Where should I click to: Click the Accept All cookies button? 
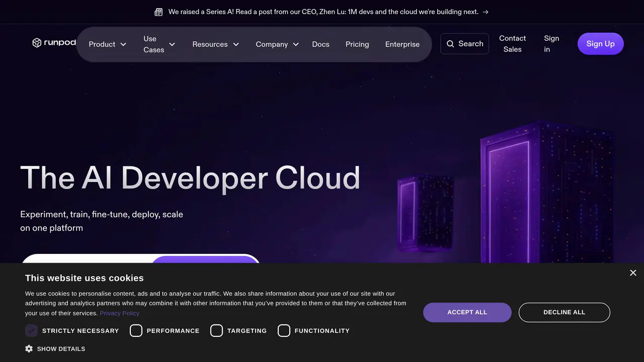coord(467,312)
